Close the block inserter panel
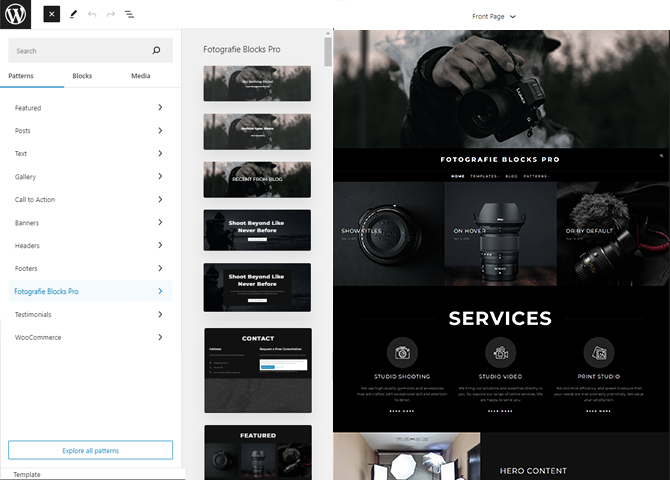 [52, 15]
